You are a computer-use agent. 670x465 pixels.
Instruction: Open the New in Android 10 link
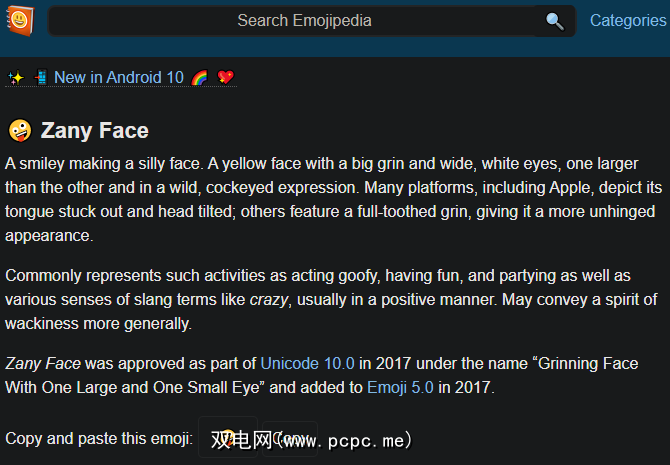(119, 77)
